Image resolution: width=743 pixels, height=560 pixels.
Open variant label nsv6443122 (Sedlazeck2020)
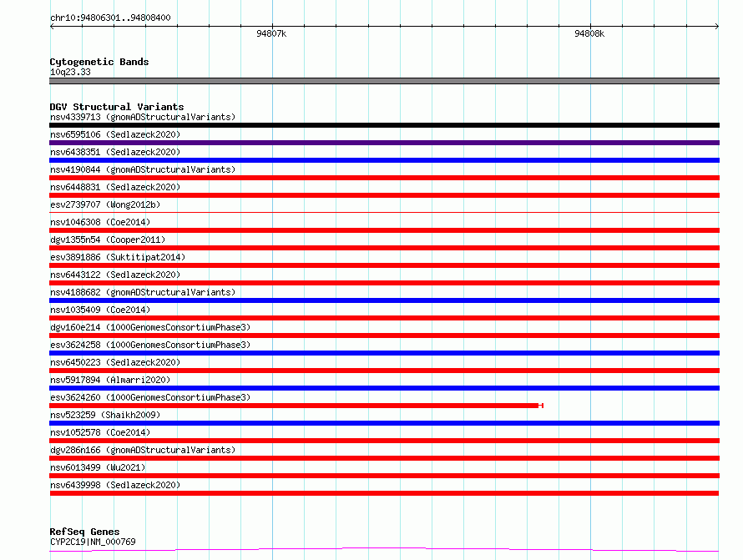[115, 275]
